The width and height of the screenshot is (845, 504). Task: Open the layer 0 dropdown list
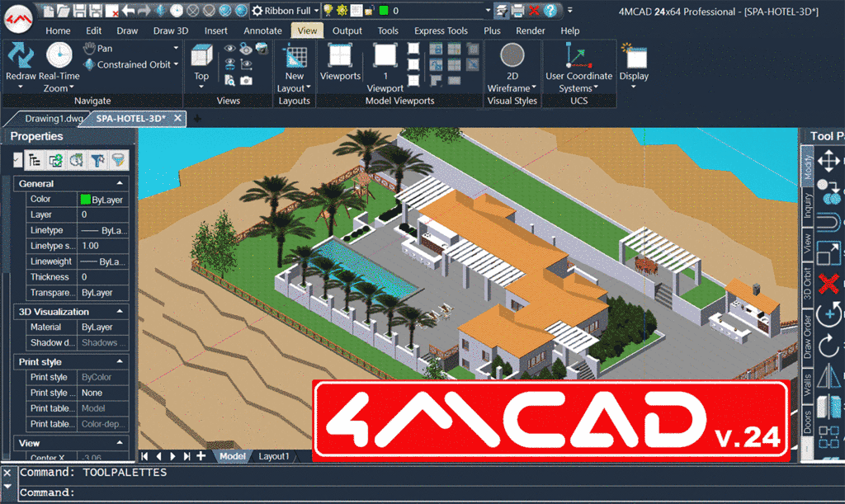click(x=489, y=10)
